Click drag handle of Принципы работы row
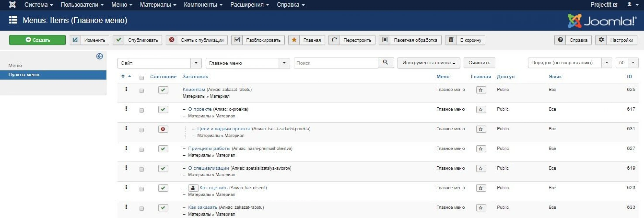644x218 pixels. [x=126, y=148]
